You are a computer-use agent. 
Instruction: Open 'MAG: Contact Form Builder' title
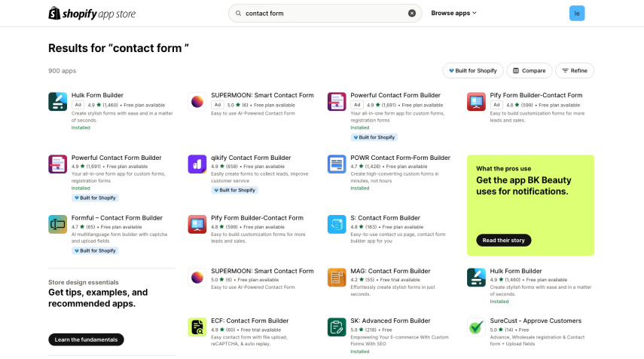pos(391,271)
